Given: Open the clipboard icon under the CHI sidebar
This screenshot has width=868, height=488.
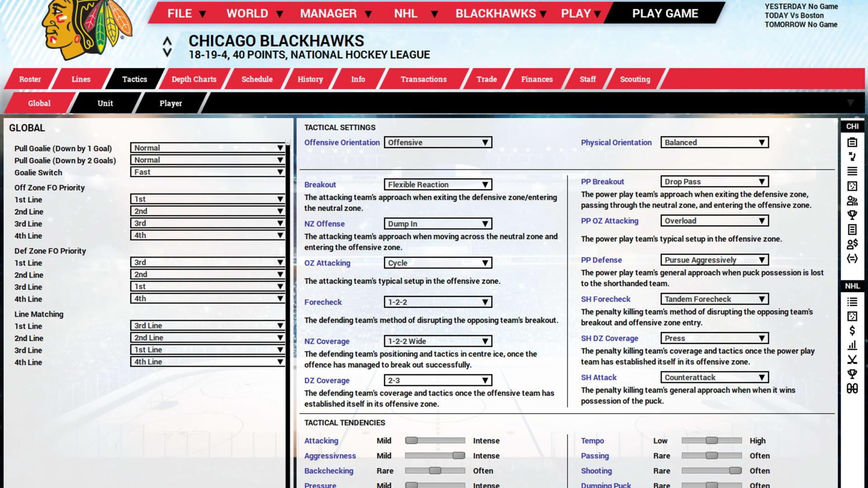Looking at the screenshot, I should point(852,142).
